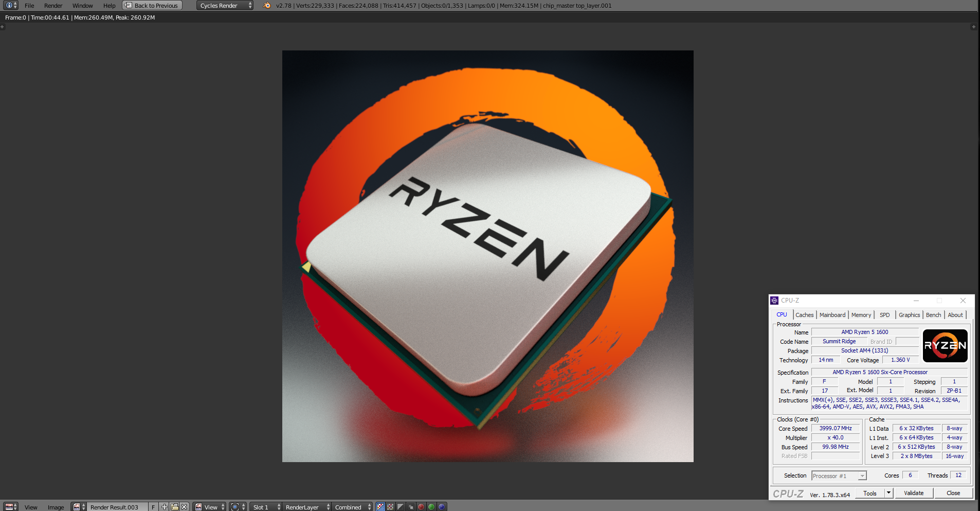
Task: Click the Ryzen logo in the CPU-Z window
Action: (x=945, y=346)
